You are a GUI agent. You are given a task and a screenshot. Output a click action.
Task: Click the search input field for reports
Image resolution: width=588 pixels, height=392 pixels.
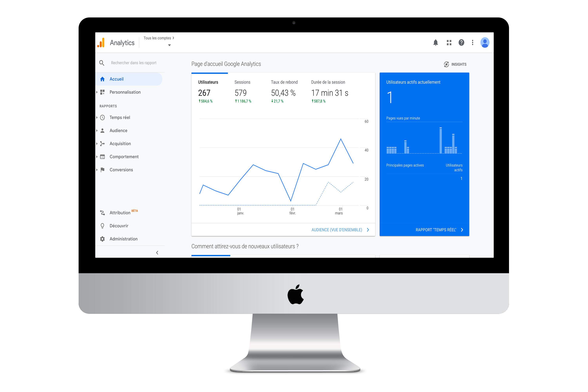(x=133, y=63)
